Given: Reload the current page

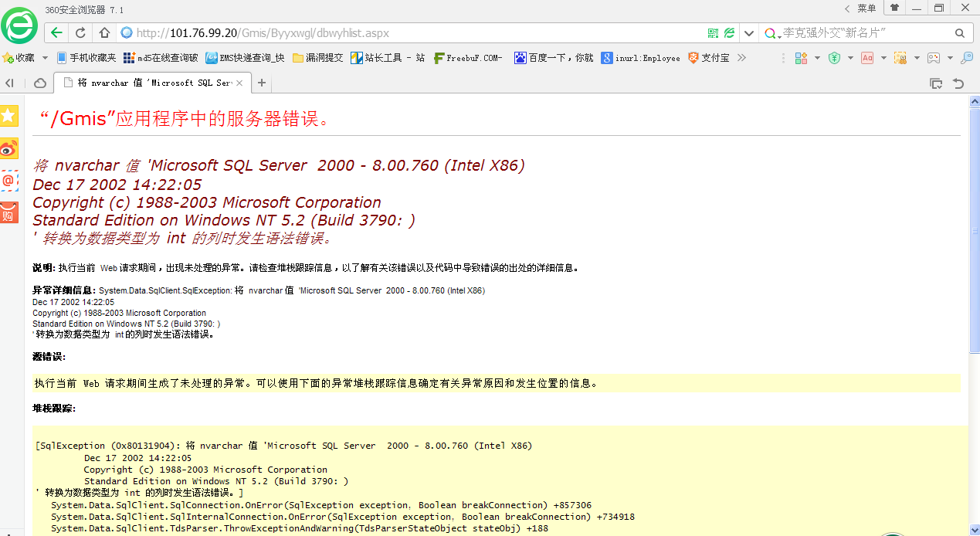Looking at the screenshot, I should pyautogui.click(x=80, y=33).
